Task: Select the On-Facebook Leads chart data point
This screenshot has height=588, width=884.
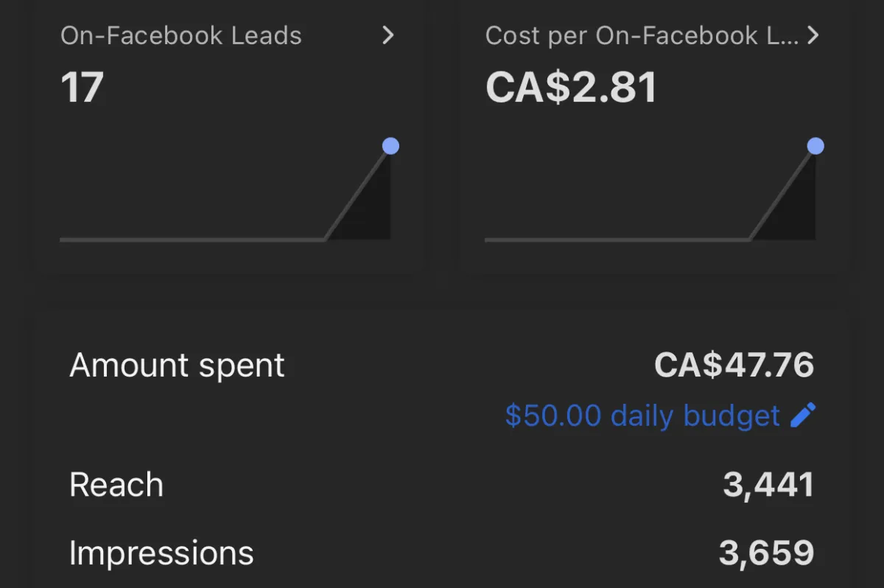Action: click(390, 146)
